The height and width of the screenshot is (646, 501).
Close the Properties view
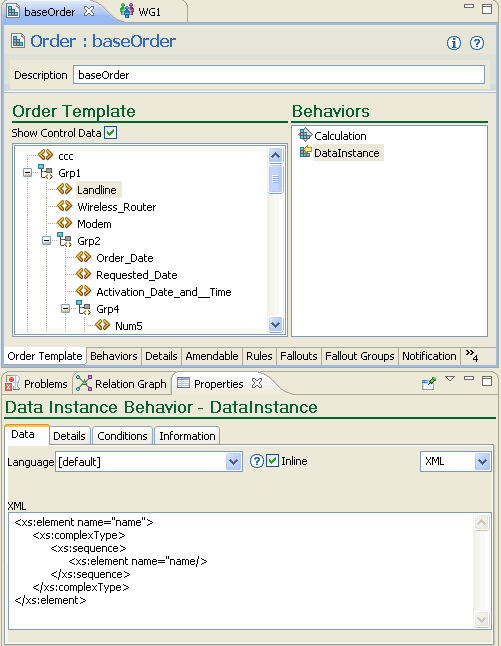coord(257,383)
